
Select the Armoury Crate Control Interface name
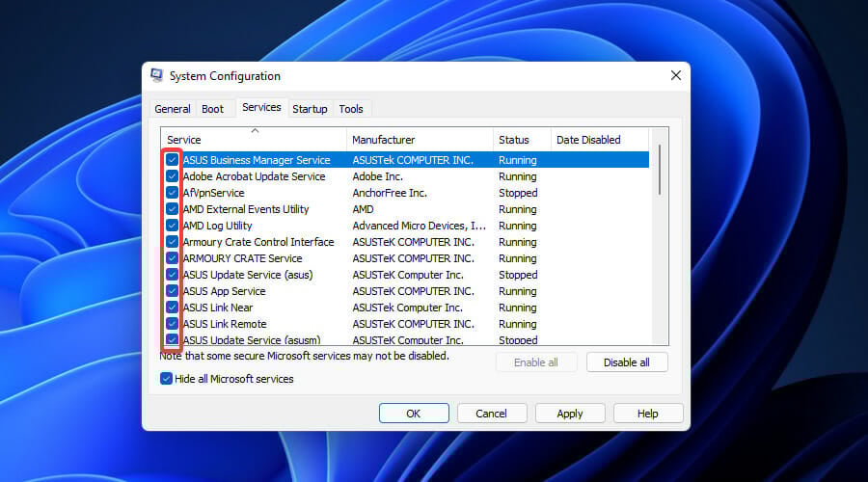258,242
